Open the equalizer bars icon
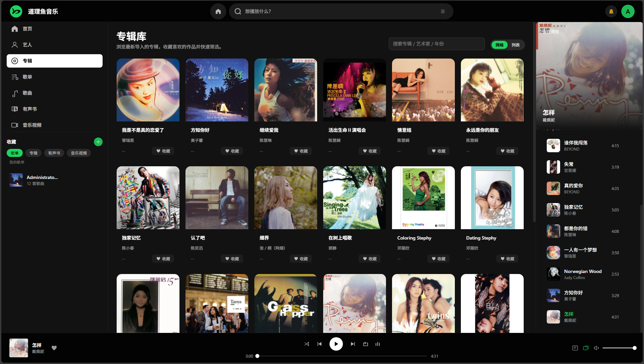 point(378,344)
